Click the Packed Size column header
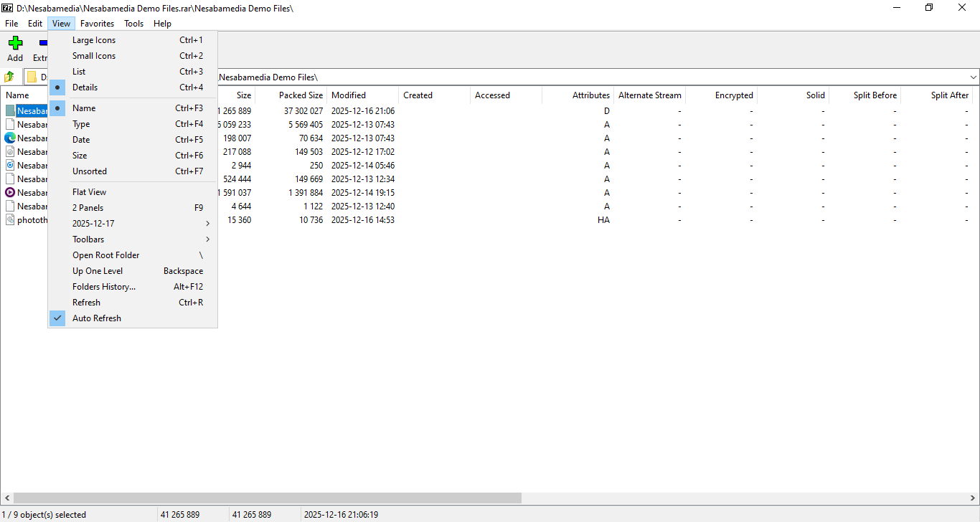Viewport: 980px width, 522px height. 300,95
